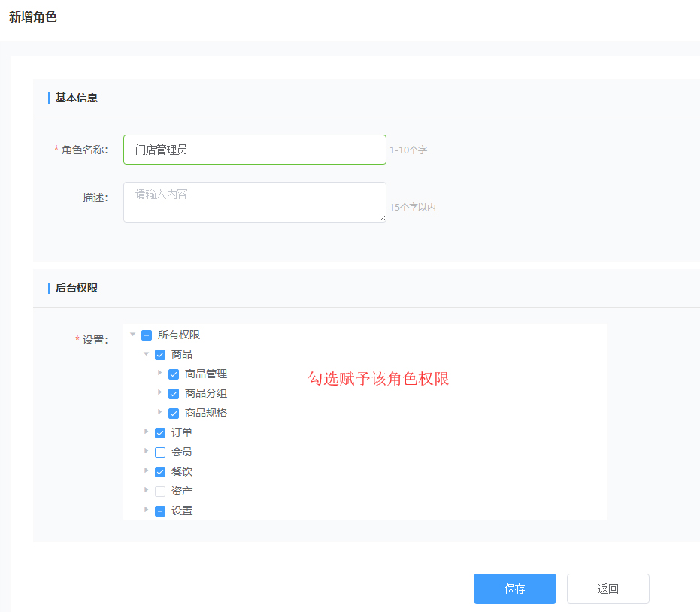Image resolution: width=700 pixels, height=612 pixels.
Task: Collapse the 商品 tree node
Action: [146, 354]
